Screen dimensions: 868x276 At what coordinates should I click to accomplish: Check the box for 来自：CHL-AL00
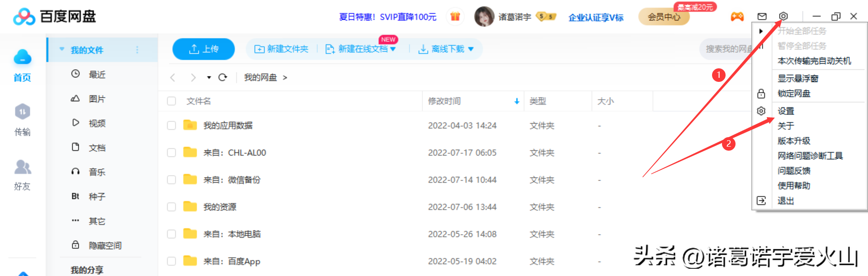pos(171,152)
